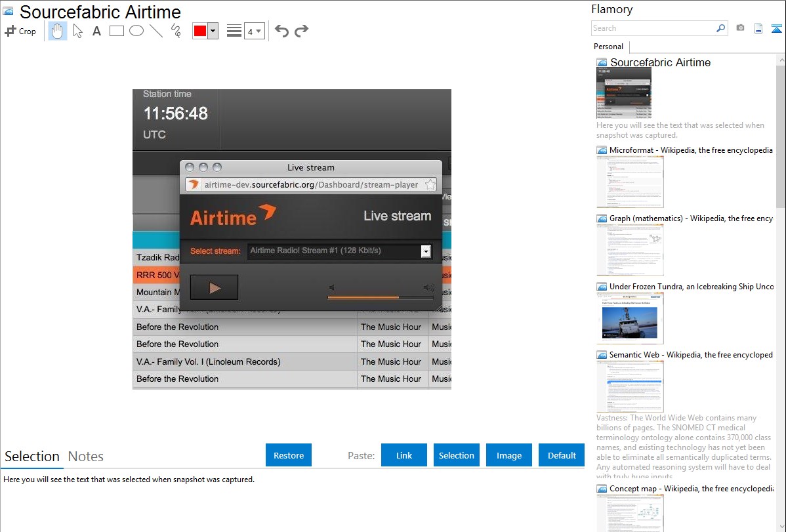The height and width of the screenshot is (532, 786).
Task: Capture a snapshot with the camera icon
Action: (740, 28)
